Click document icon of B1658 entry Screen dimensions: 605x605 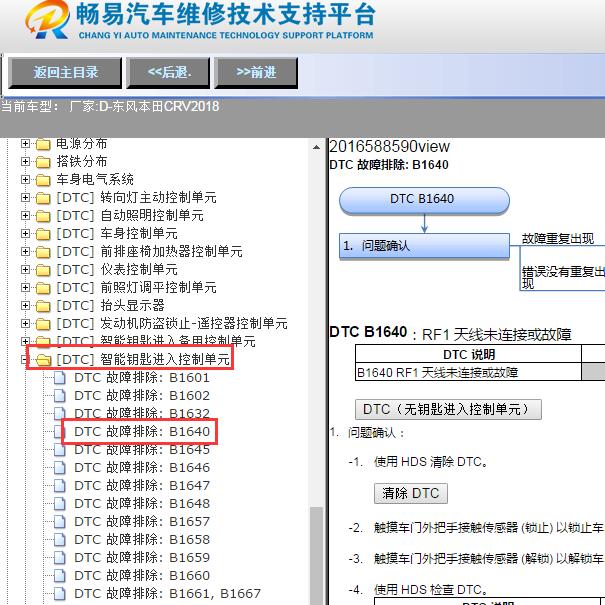(x=59, y=540)
